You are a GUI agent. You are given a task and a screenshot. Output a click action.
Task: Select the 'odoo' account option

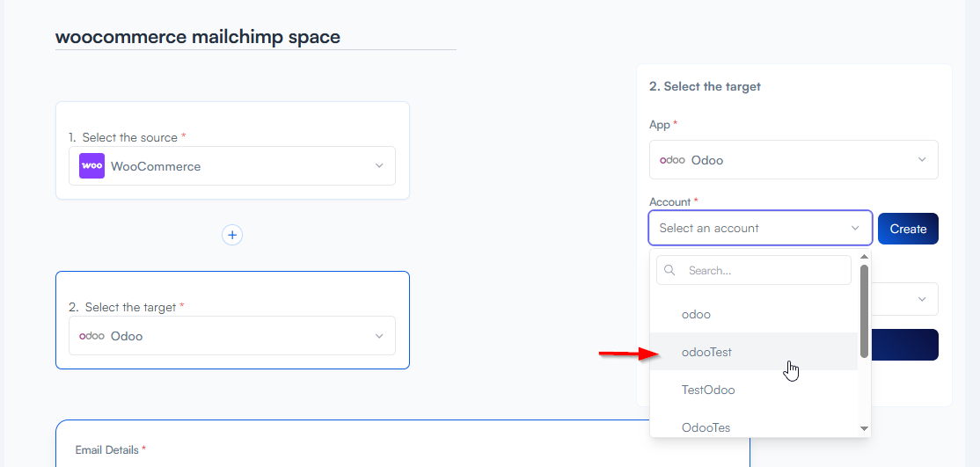(696, 314)
